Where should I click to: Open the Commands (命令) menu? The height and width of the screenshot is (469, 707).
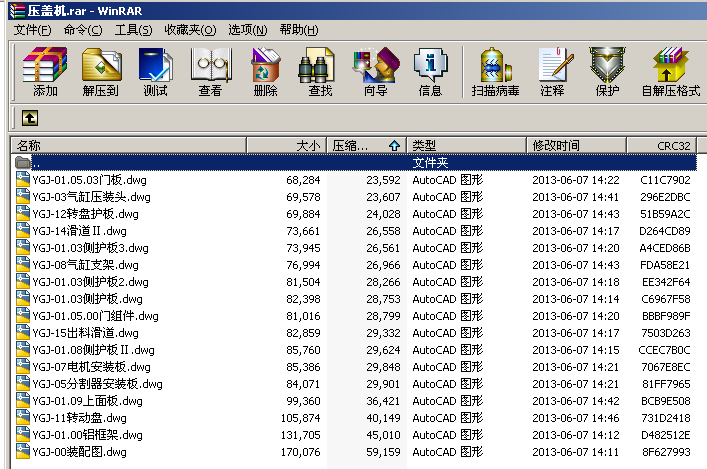(x=83, y=30)
